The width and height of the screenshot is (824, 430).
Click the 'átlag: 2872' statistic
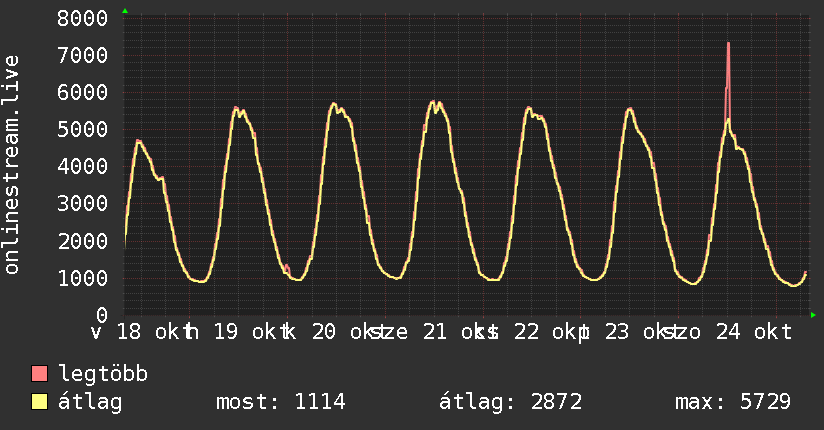510,402
